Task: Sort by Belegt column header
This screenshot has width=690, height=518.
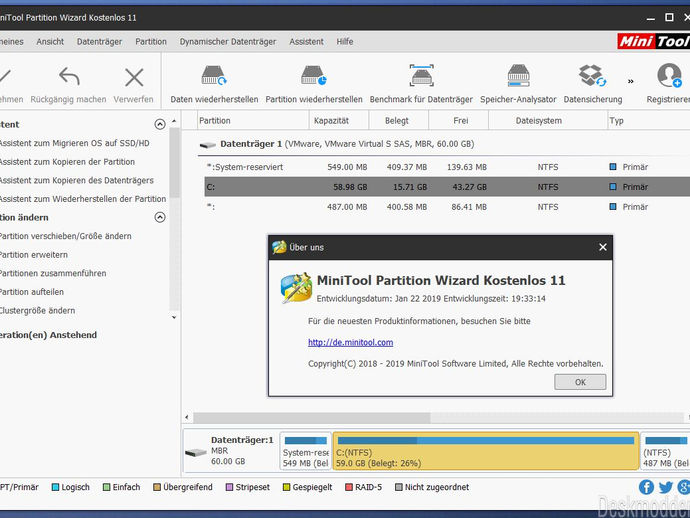Action: click(x=398, y=121)
